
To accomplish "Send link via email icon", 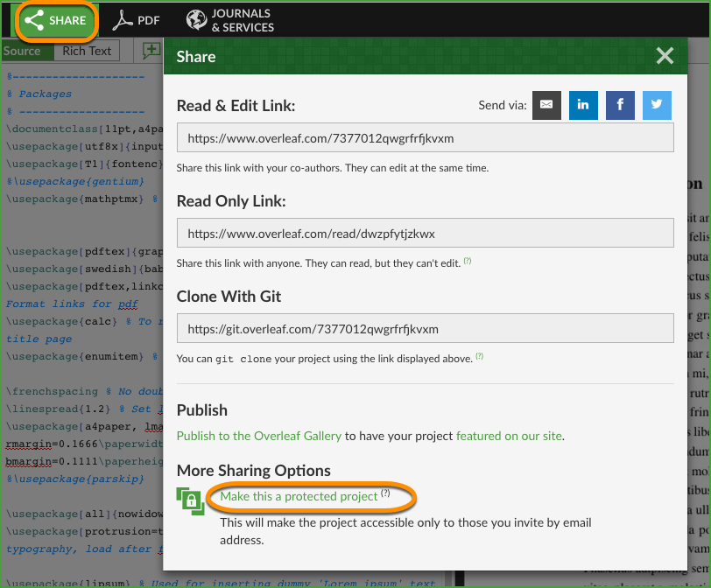I will point(547,105).
